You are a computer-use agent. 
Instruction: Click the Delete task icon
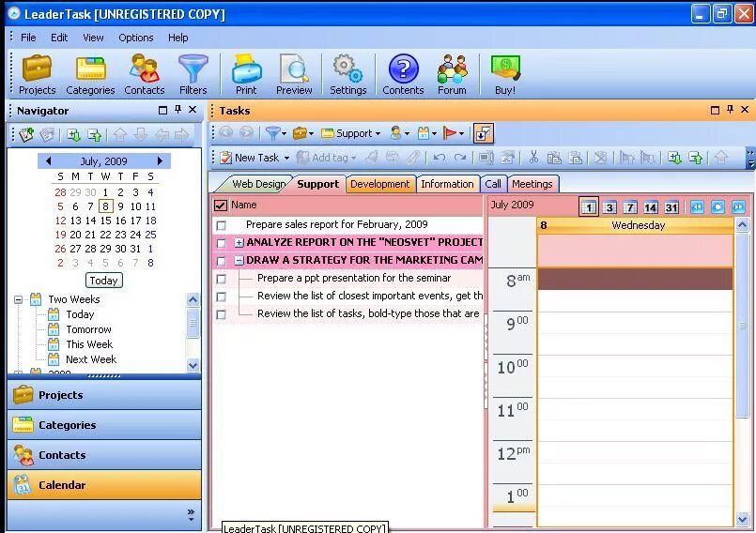pos(600,158)
